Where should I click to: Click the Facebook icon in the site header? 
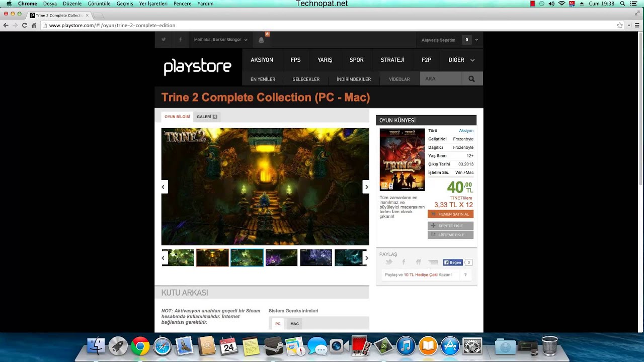click(x=180, y=40)
